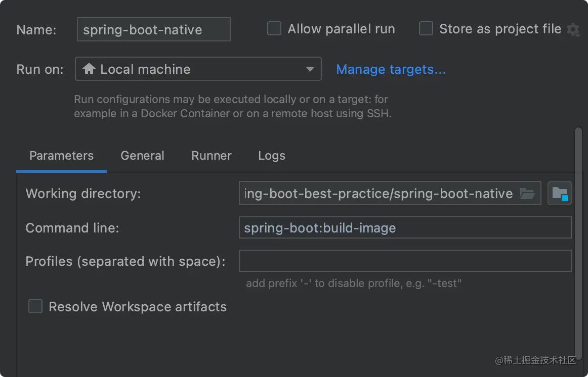This screenshot has height=377, width=588.
Task: Enable the Allow parallel run checkbox
Action: pyautogui.click(x=274, y=29)
